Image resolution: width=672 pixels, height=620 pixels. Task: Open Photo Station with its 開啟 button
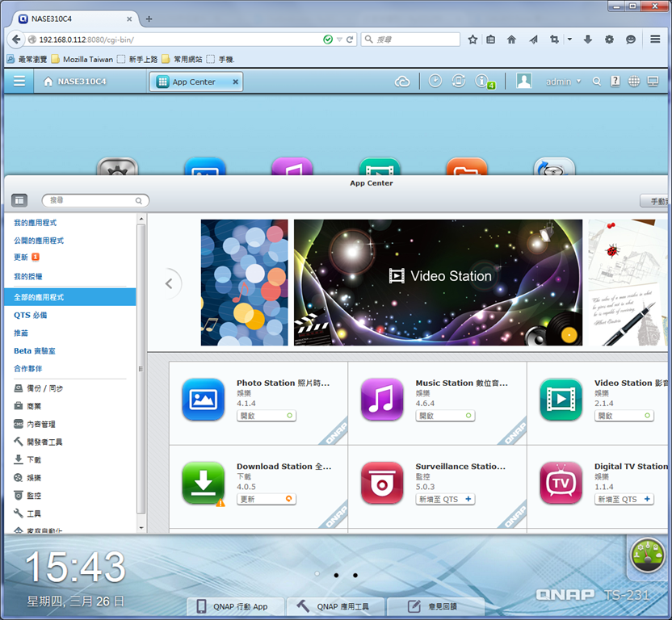(x=267, y=416)
